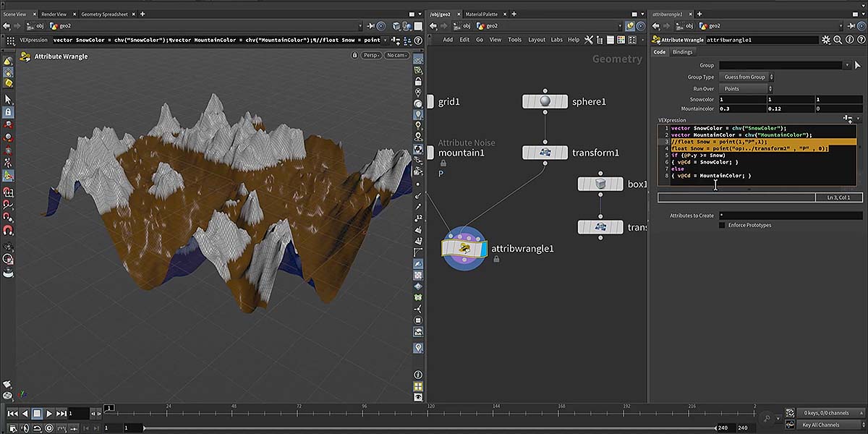The image size is (868, 434).
Task: Click the timeline playhead at frame 1
Action: click(x=109, y=409)
